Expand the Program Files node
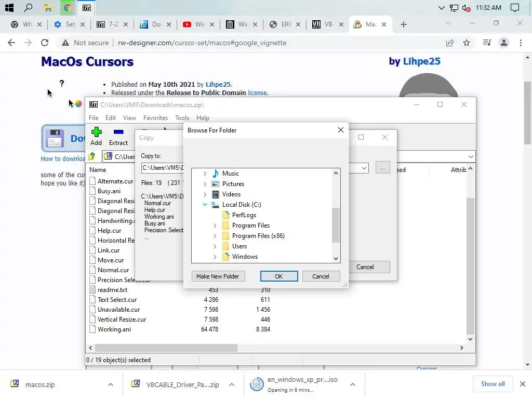Image resolution: width=532 pixels, height=399 pixels. pos(215,225)
